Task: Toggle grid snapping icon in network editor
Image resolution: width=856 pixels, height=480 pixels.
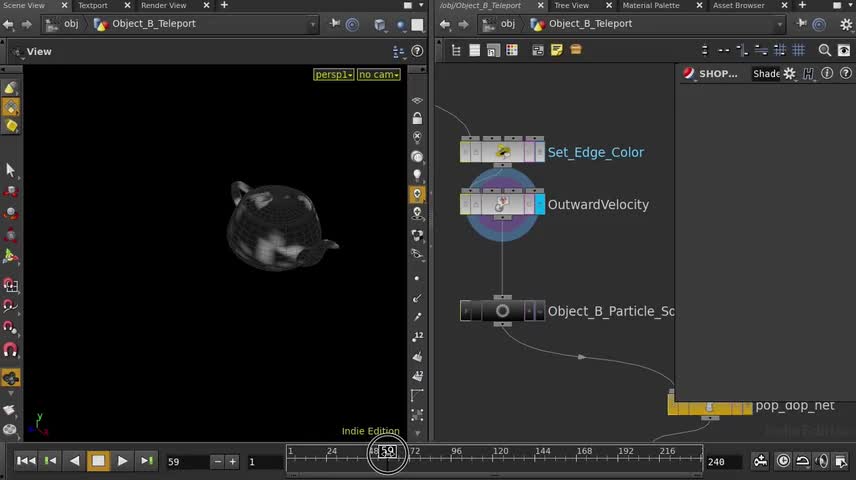Action: click(799, 50)
